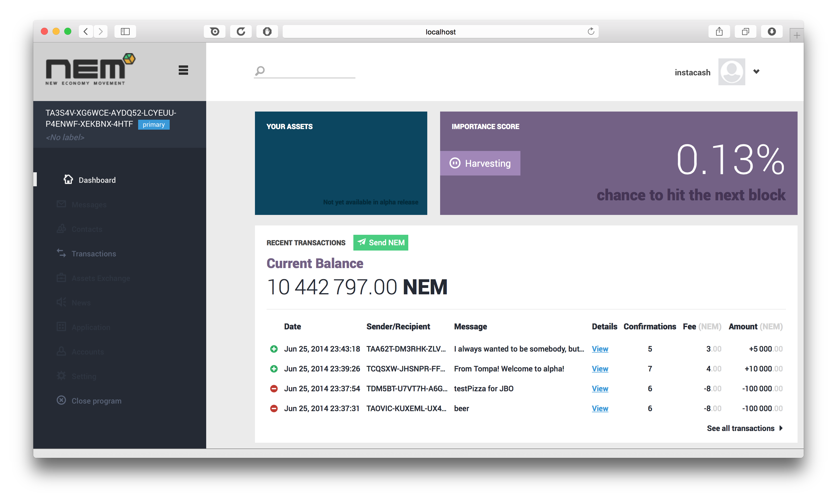837x504 pixels.
Task: Open Setting in the sidebar
Action: pyautogui.click(x=84, y=376)
